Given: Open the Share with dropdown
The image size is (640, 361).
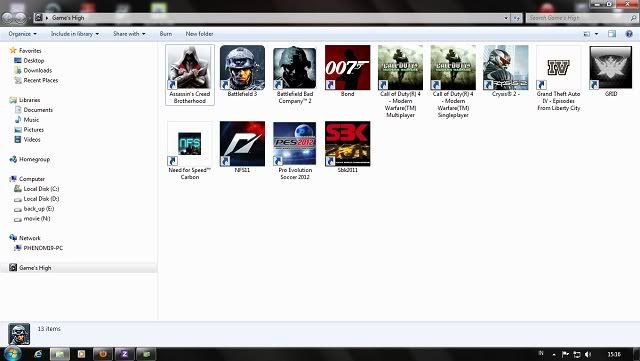Looking at the screenshot, I should [129, 34].
